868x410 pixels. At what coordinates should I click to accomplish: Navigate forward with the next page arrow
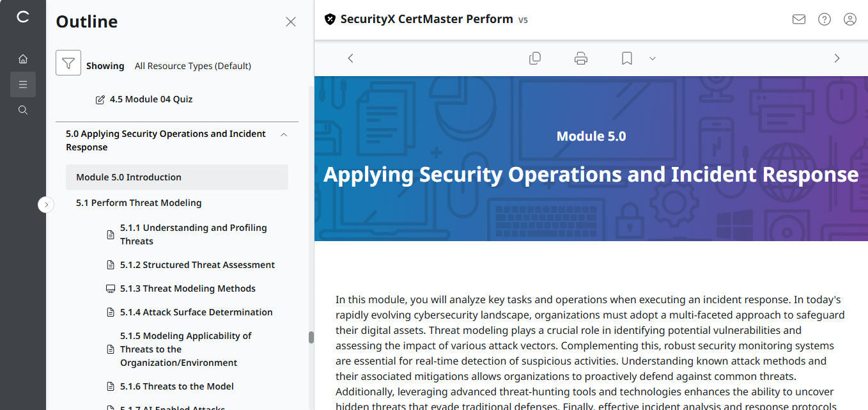[837, 58]
